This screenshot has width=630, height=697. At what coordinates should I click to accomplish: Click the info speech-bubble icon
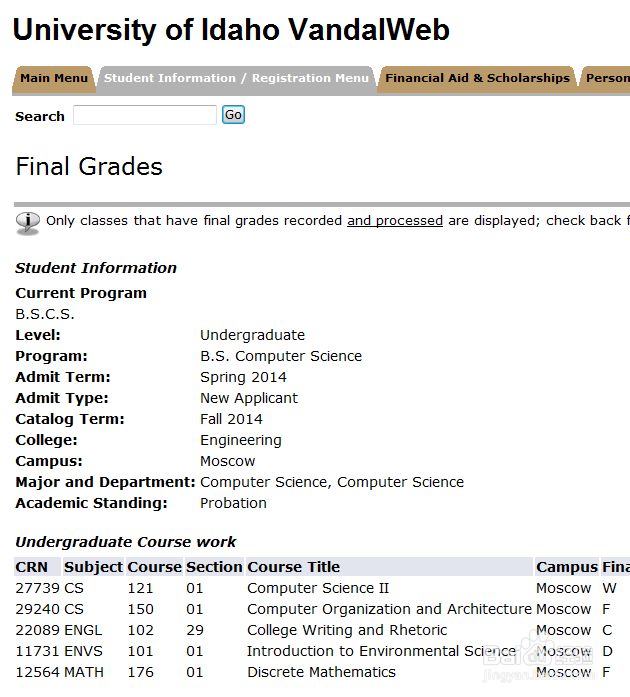pos(28,223)
